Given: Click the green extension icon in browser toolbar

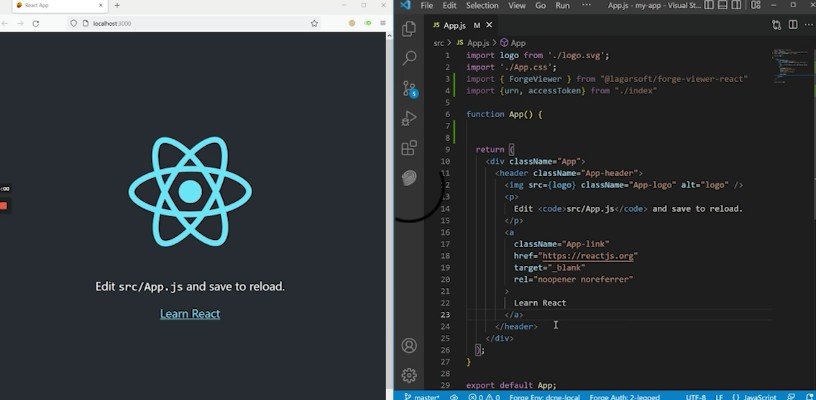Looking at the screenshot, I should pos(368,23).
